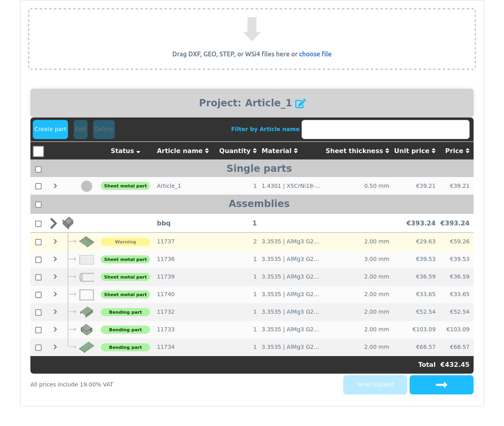Open the flat part preview for 11734
The width and height of the screenshot is (504, 426).
pos(86,347)
